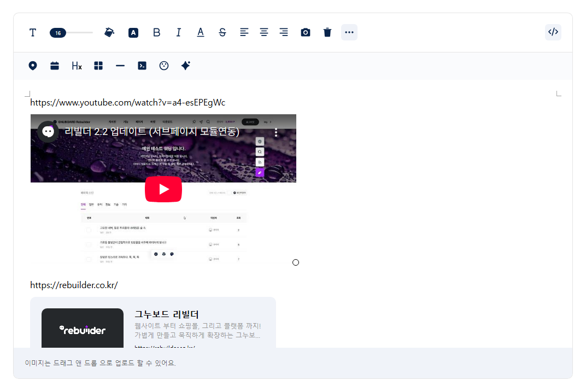Click the YouTube watch URL text
This screenshot has width=586, height=392.
128,102
